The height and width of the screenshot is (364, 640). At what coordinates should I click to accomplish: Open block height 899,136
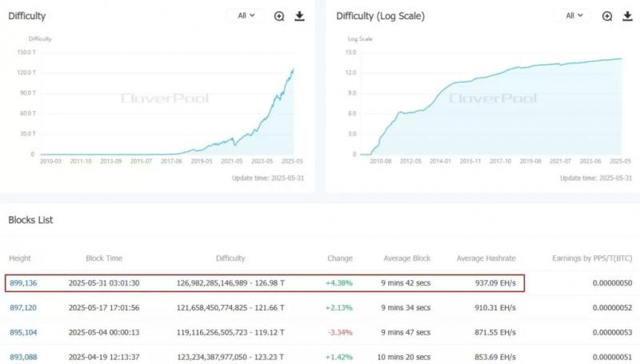pos(23,282)
